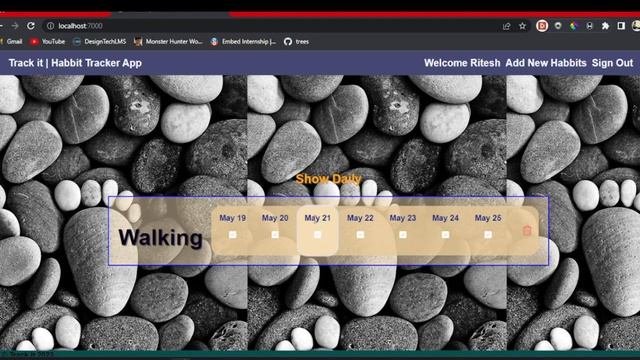Viewport: 640px width, 360px height.
Task: Open the red circular recorder extension
Action: click(542, 26)
